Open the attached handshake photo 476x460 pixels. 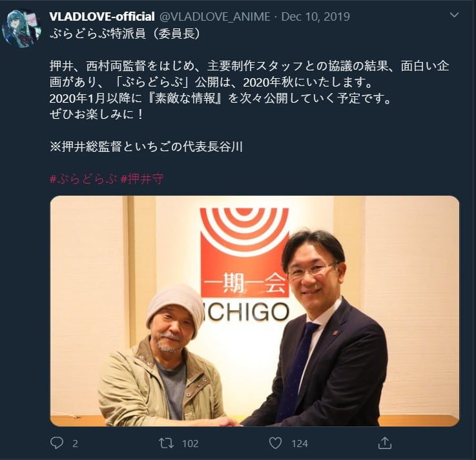[254, 311]
